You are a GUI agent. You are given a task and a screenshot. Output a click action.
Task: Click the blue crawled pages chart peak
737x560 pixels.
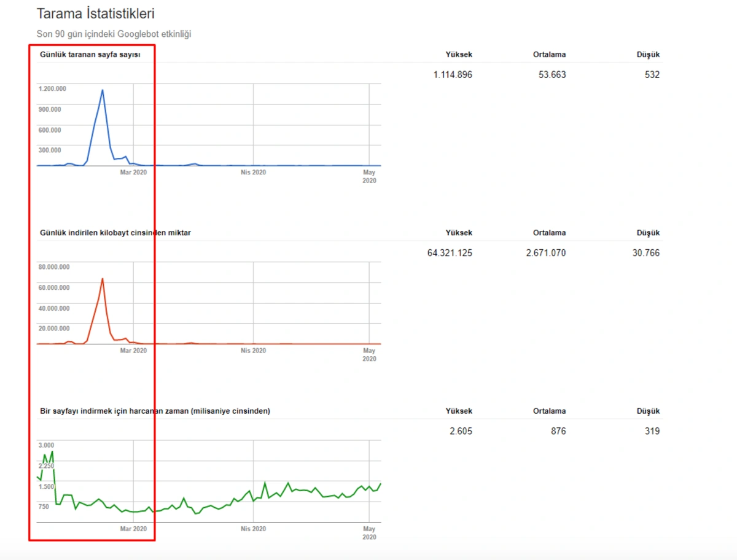point(103,91)
